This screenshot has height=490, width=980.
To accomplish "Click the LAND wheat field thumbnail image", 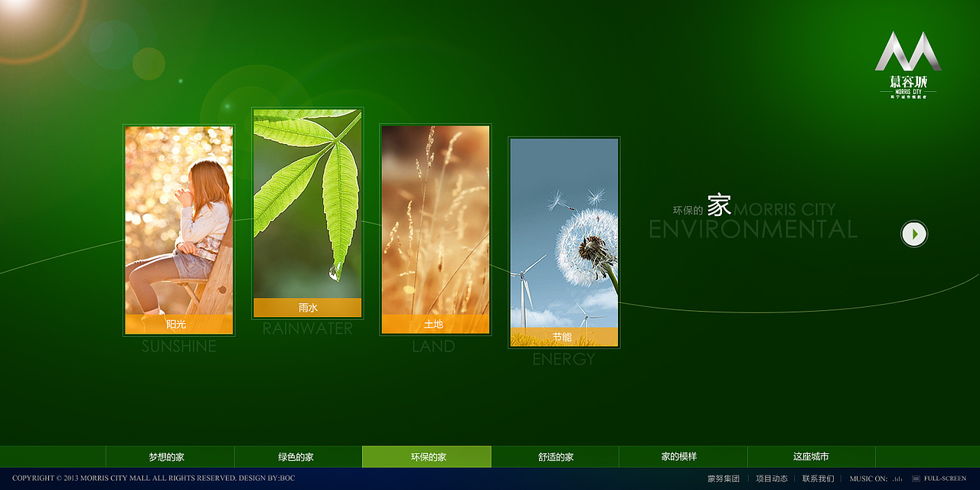I will pos(434,222).
